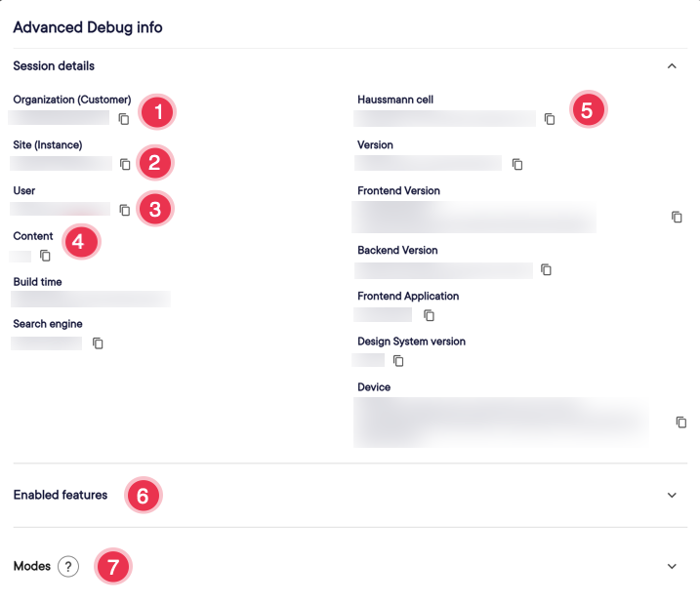Open the Modes help question mark
This screenshot has height=604, width=700.
[67, 566]
